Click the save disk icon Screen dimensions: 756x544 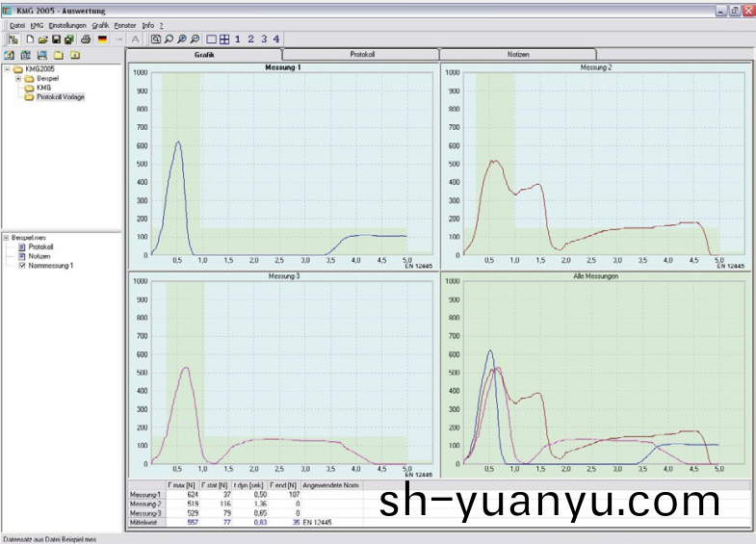[56, 39]
